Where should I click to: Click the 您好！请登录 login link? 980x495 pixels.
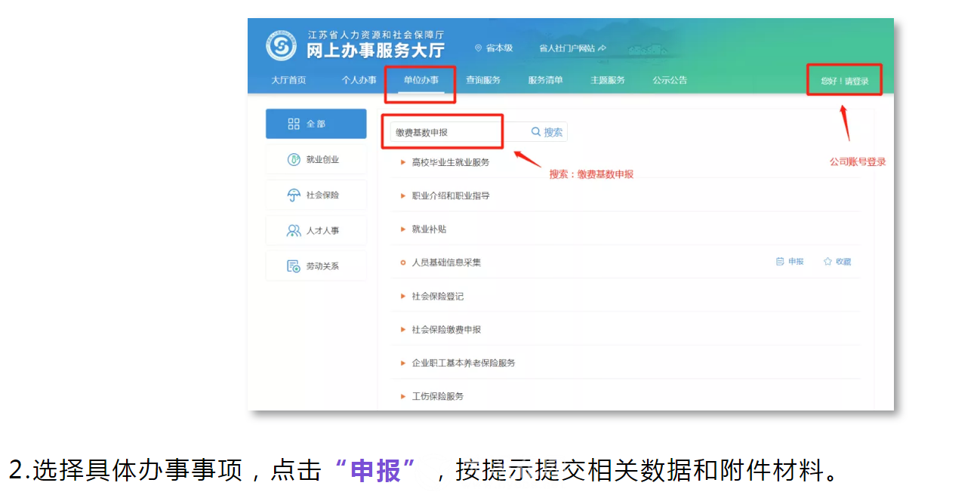845,81
